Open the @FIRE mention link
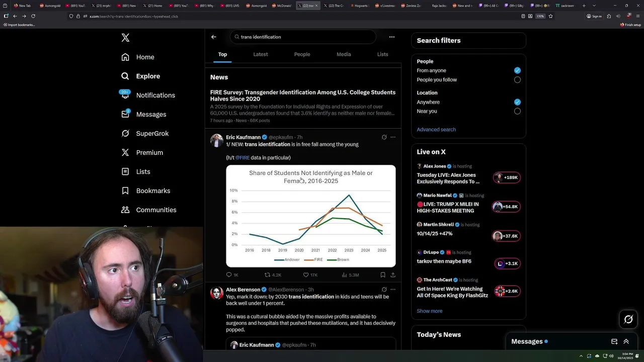Screen dimensions: 644x362 (243, 158)
